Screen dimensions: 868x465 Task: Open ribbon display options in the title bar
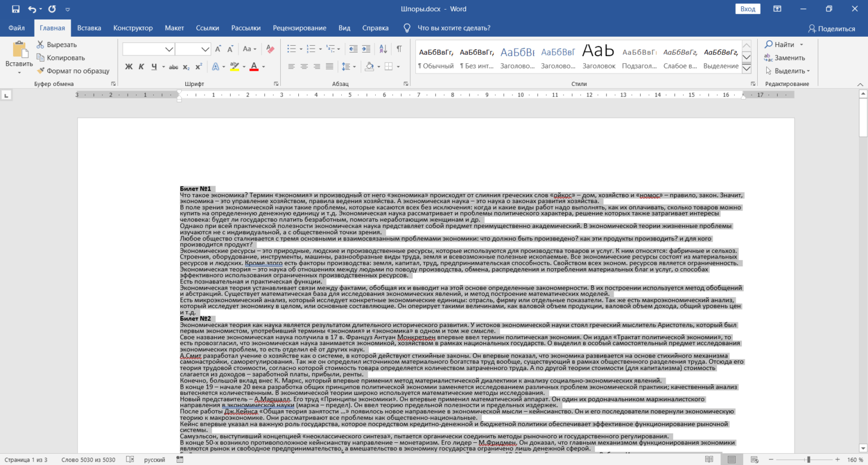[778, 9]
